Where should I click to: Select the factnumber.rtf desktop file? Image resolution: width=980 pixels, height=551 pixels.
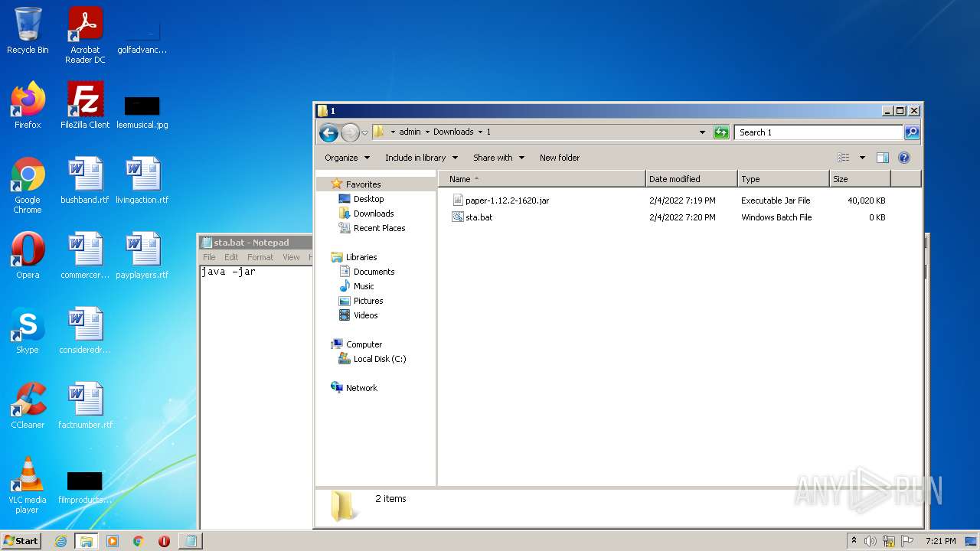85,406
